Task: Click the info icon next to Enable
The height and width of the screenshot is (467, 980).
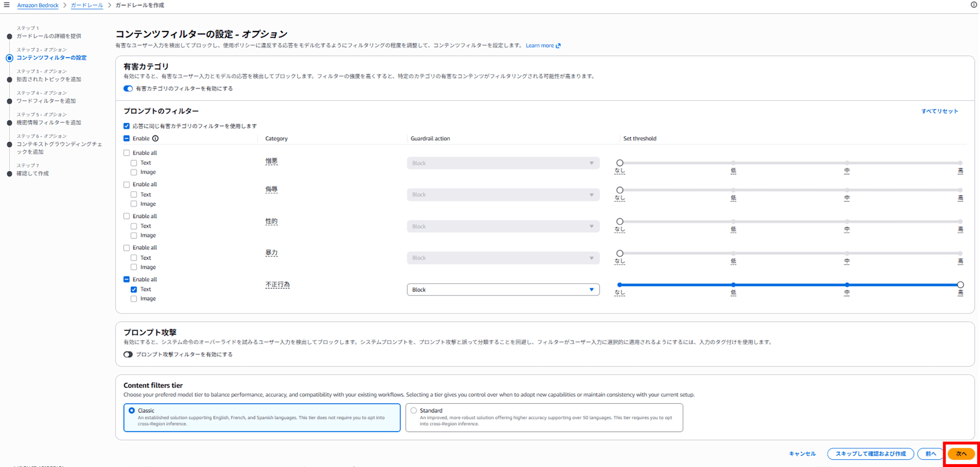Action: [155, 139]
